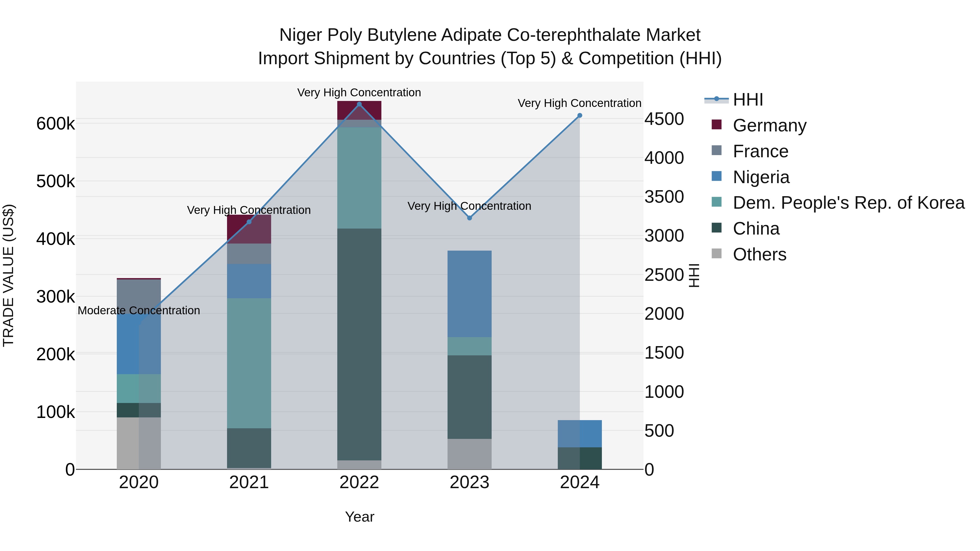Click the 2024 x-axis label
Viewport: 980px width, 551px height.
580,482
